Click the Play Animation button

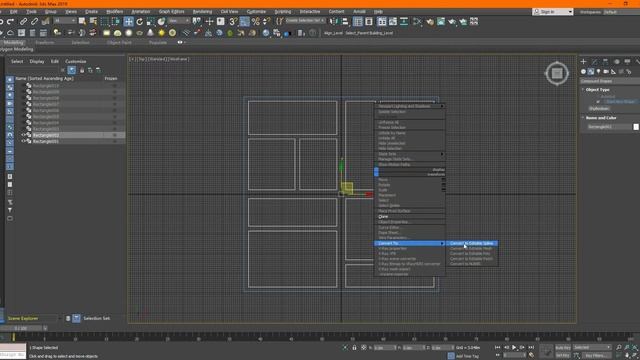click(514, 347)
